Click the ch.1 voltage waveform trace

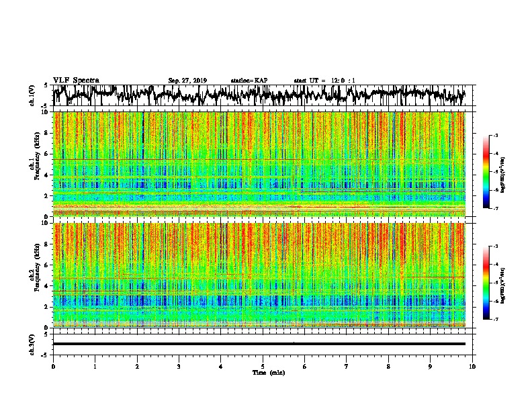259,95
